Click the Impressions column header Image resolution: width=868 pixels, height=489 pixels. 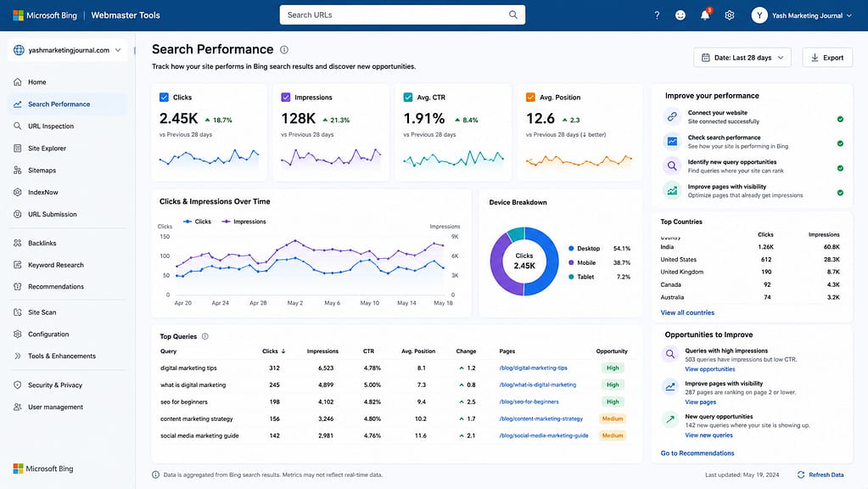pos(322,351)
